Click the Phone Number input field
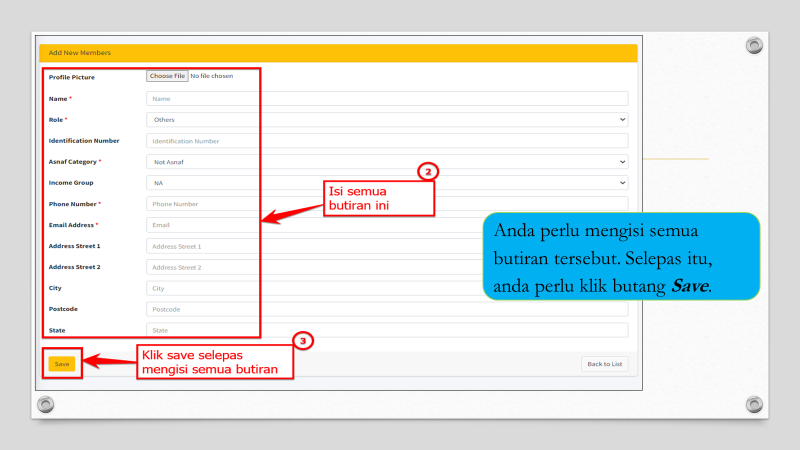800x450 pixels. 387,204
